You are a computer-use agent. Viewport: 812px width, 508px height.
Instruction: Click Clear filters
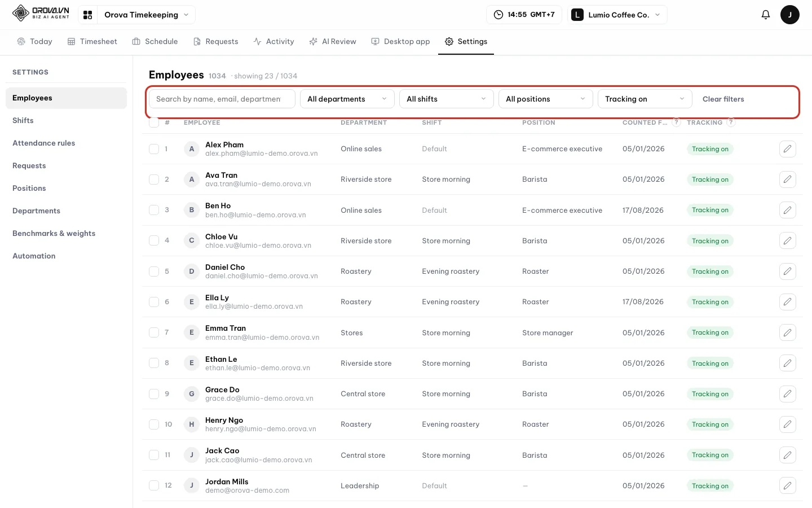tap(723, 99)
